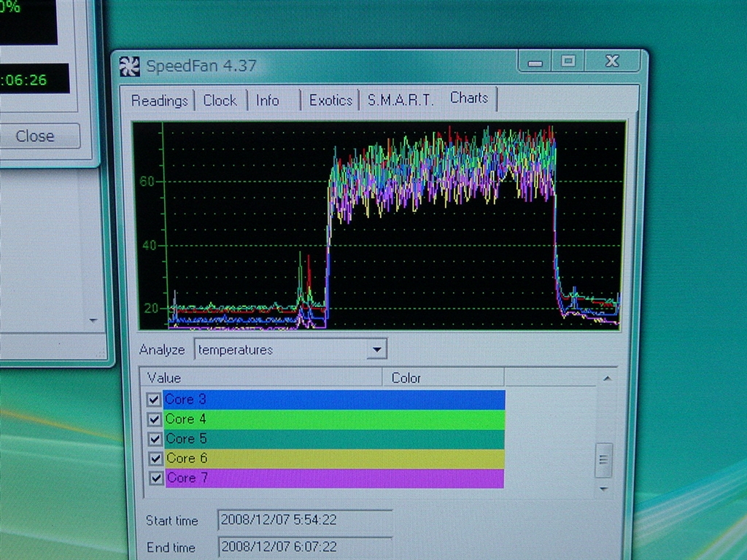Close the SpeedFan 4.37 window
Viewport: 747px width, 560px height.
tap(612, 61)
